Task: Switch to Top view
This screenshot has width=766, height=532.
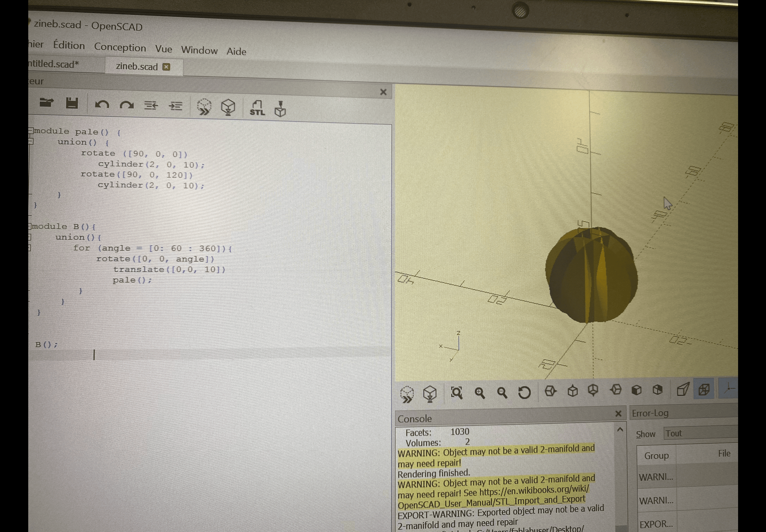Action: [573, 390]
